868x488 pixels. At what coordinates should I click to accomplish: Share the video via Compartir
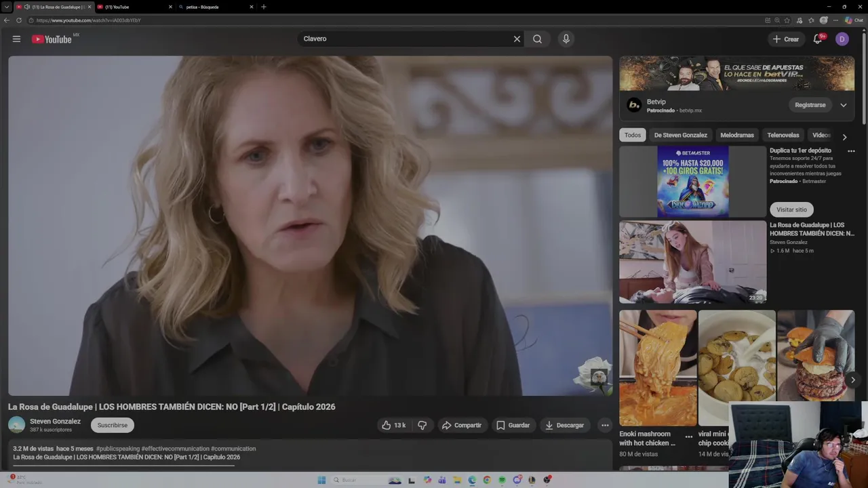tap(461, 425)
